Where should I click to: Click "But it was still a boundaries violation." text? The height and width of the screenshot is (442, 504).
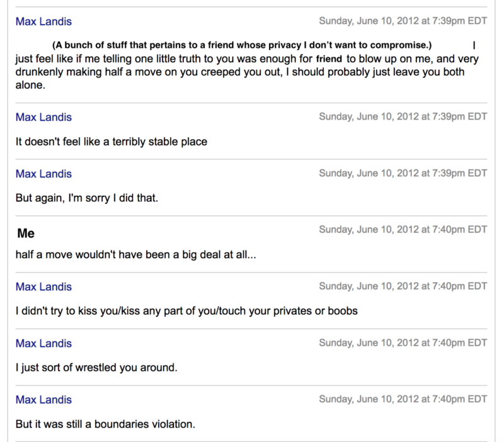pos(105,424)
